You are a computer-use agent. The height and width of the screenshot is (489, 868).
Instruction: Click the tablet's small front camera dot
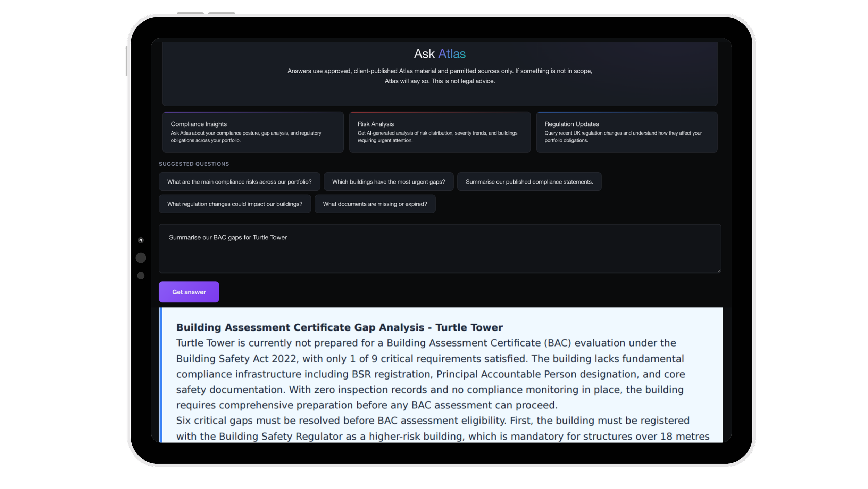point(141,240)
